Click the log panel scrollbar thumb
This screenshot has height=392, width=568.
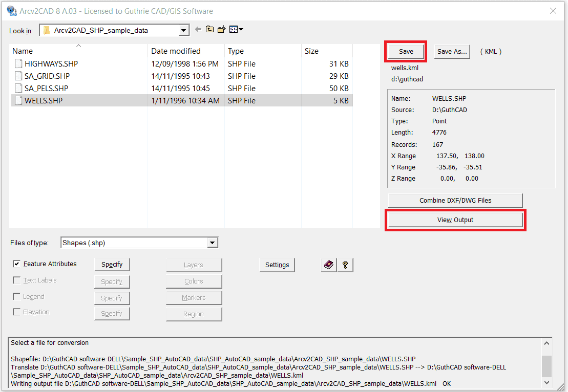(x=546, y=366)
